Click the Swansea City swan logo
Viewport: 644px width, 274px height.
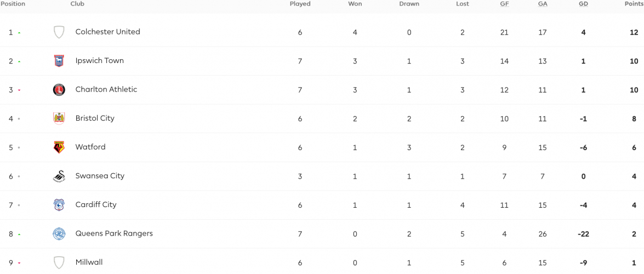[x=59, y=176]
